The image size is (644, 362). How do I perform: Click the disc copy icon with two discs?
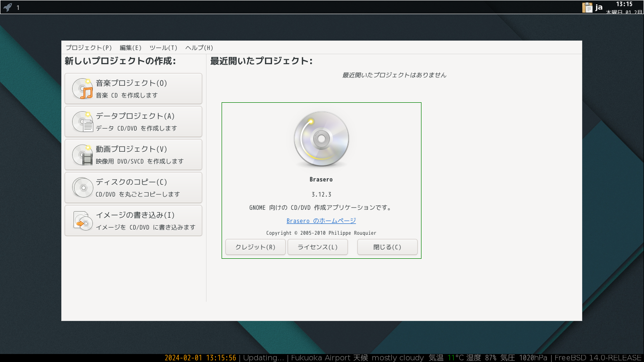click(83, 188)
